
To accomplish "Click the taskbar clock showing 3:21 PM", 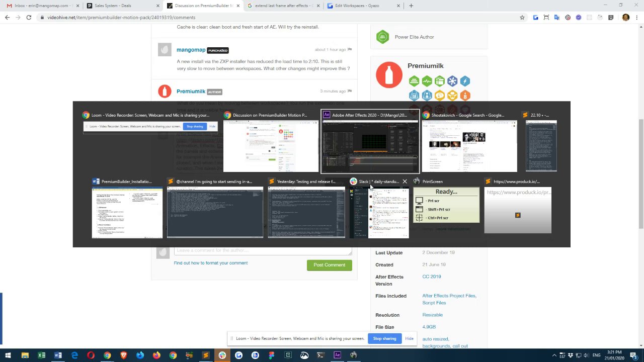I will (x=614, y=355).
